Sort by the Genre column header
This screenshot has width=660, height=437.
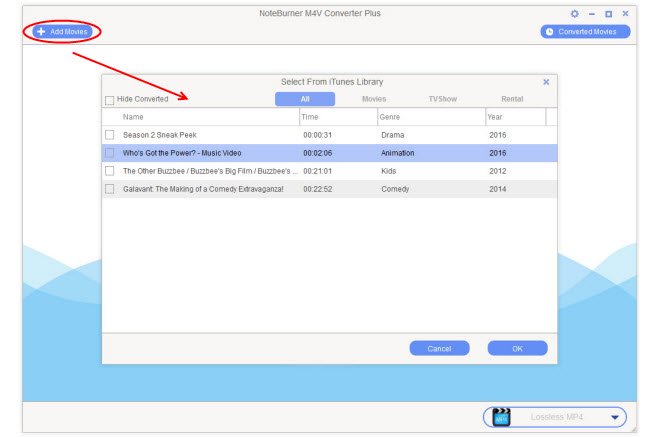390,117
